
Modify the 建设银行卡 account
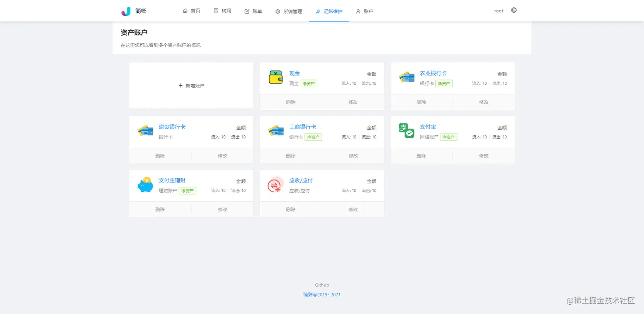[x=222, y=156]
